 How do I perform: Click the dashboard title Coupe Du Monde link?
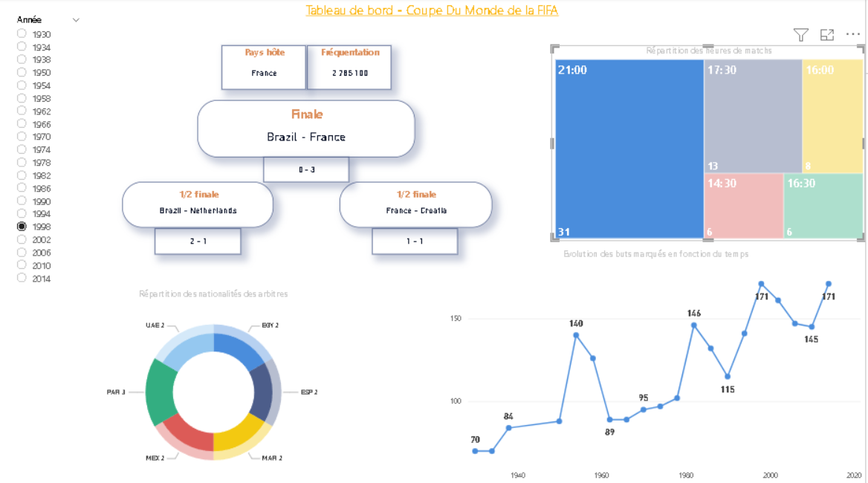pyautogui.click(x=432, y=10)
